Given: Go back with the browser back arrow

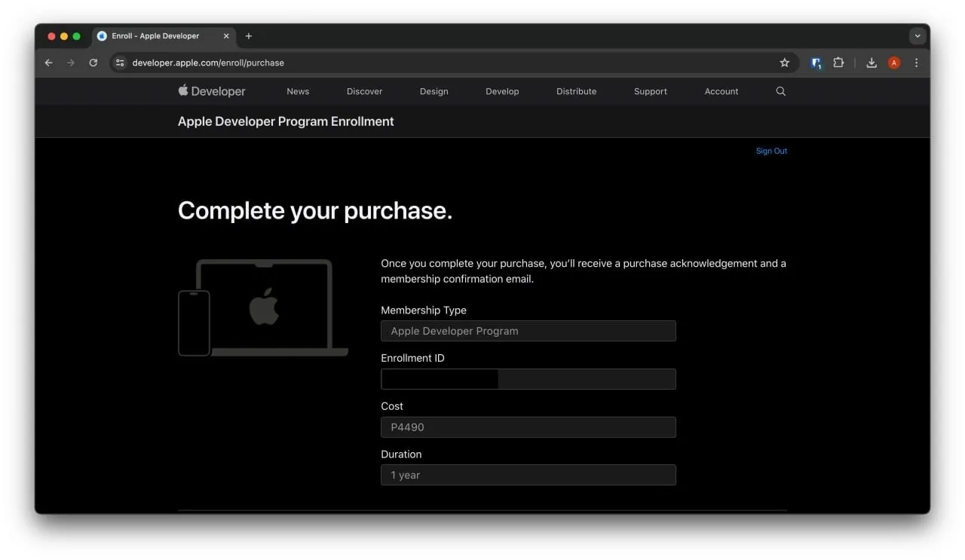Looking at the screenshot, I should [49, 63].
